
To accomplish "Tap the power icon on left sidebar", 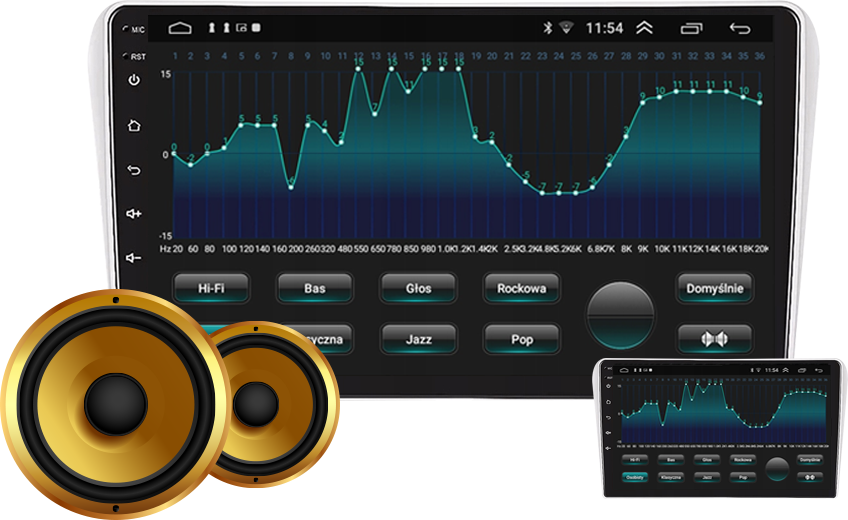I will (x=134, y=80).
